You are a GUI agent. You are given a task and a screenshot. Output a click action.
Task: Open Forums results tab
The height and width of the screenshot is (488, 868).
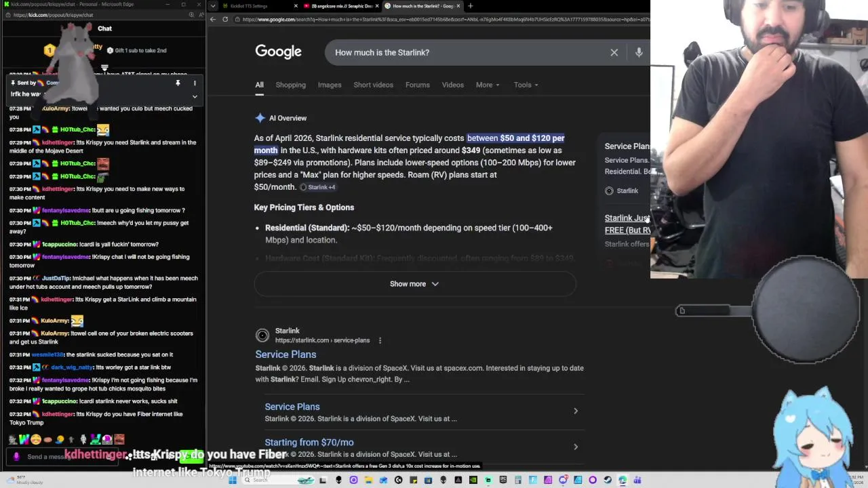pyautogui.click(x=418, y=85)
